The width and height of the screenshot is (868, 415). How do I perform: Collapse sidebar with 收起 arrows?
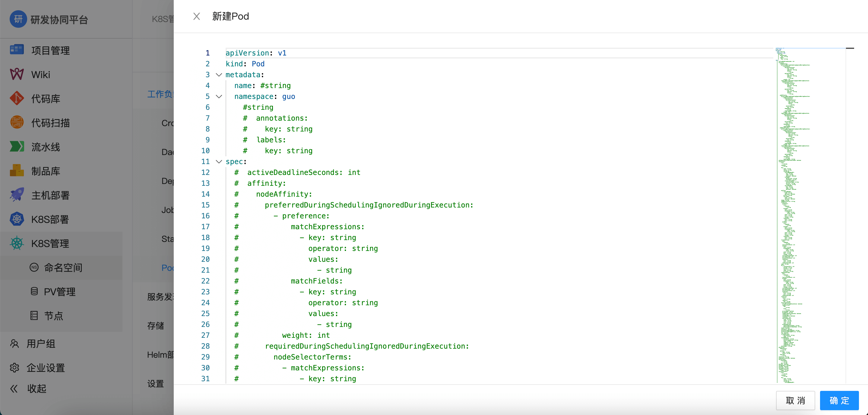[14, 389]
